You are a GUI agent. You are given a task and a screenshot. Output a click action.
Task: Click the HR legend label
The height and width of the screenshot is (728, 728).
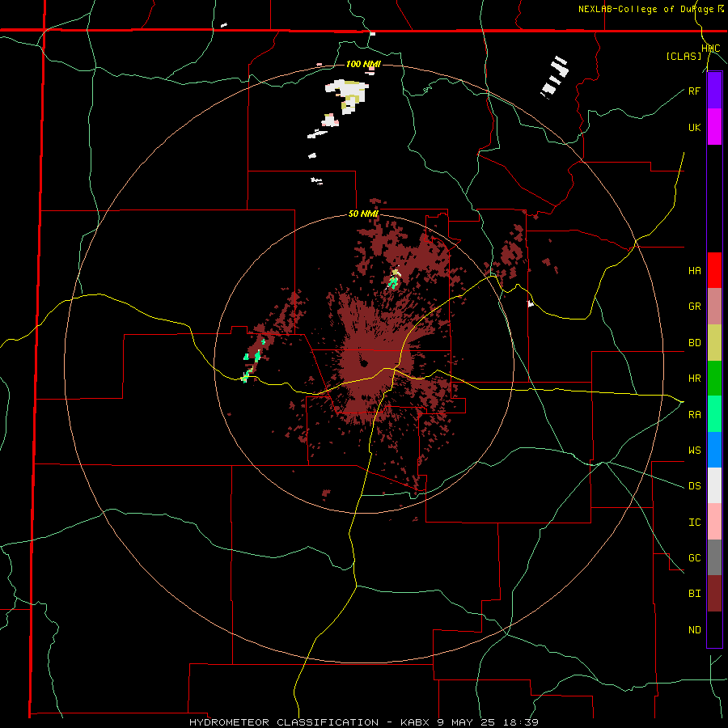[x=694, y=379]
